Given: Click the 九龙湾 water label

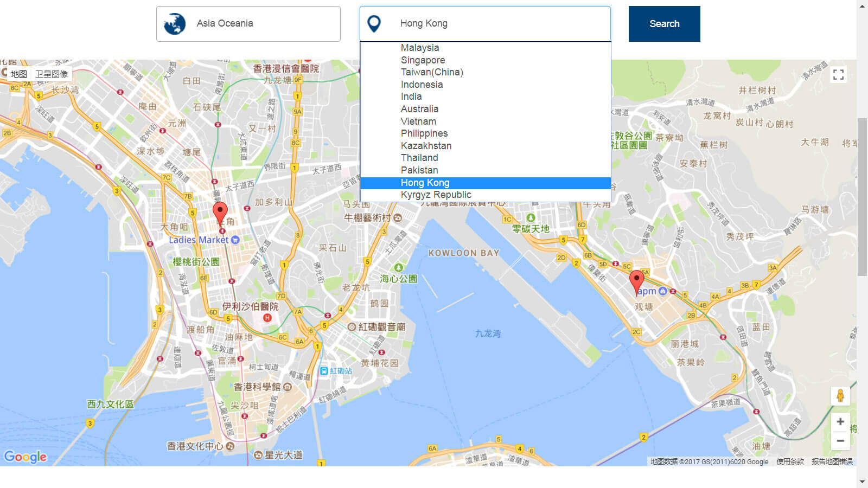Looking at the screenshot, I should pyautogui.click(x=488, y=333).
